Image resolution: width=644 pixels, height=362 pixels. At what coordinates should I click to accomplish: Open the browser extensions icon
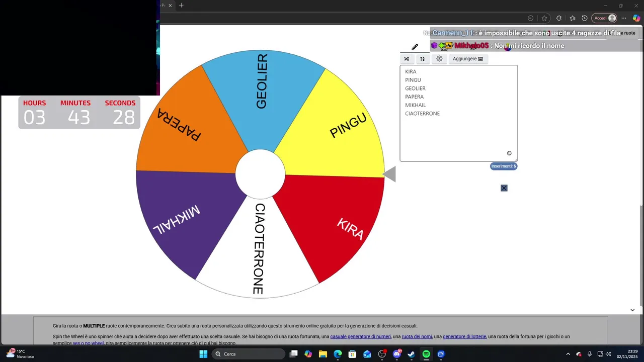[559, 18]
